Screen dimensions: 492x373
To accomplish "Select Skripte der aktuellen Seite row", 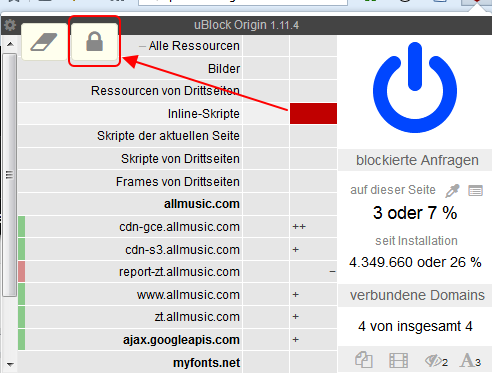I will (x=130, y=136).
